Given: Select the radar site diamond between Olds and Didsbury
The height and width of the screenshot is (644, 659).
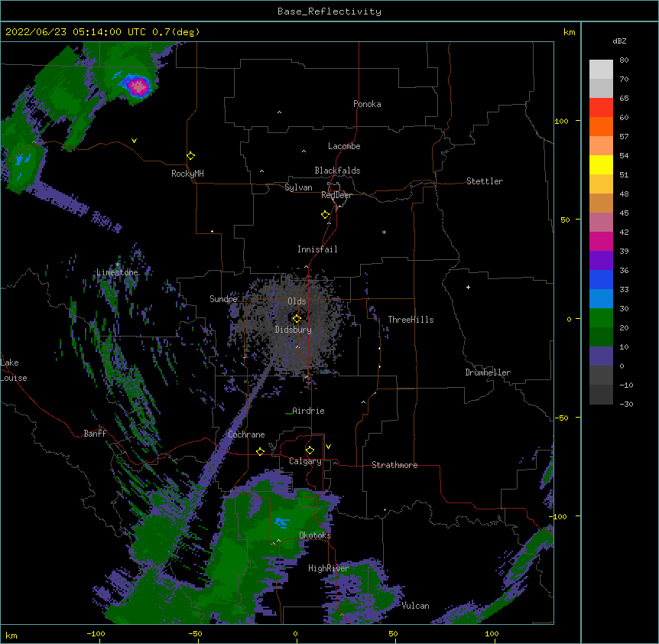Looking at the screenshot, I should (297, 319).
